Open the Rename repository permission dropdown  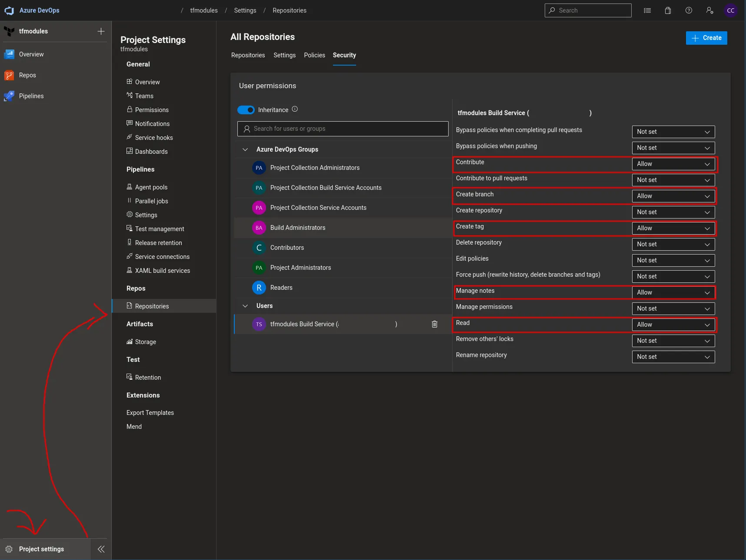[x=673, y=357]
